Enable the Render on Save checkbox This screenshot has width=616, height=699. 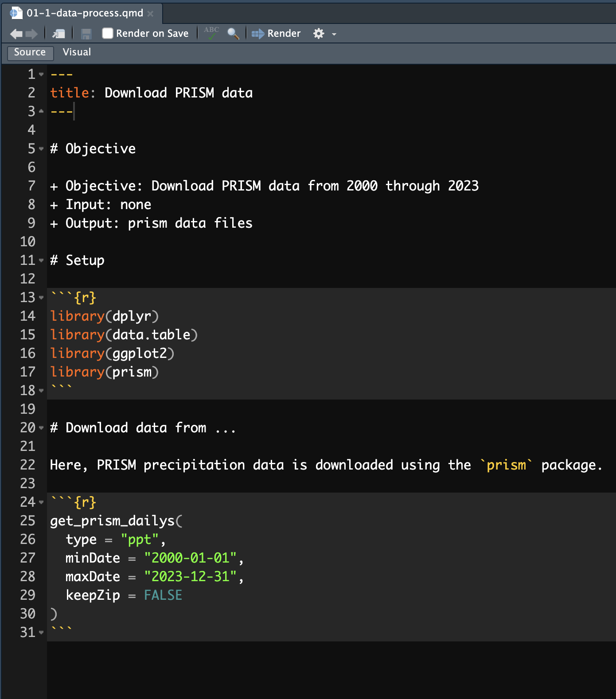pyautogui.click(x=108, y=34)
